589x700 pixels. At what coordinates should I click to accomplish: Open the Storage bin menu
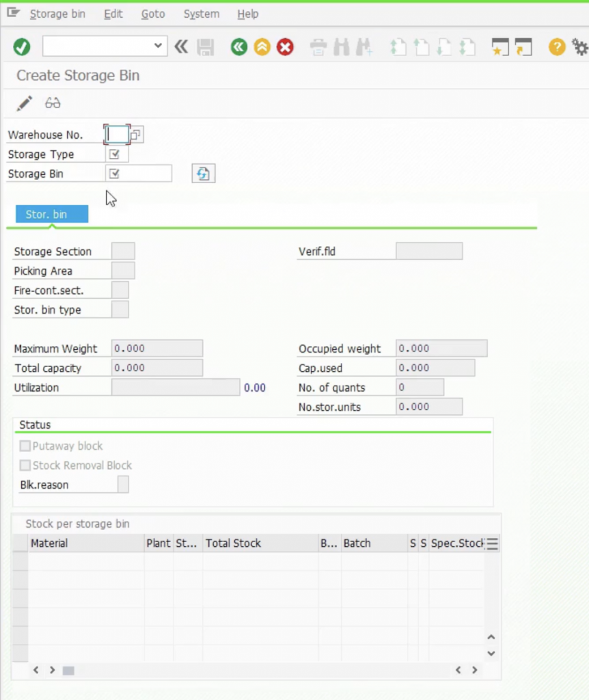pos(57,14)
